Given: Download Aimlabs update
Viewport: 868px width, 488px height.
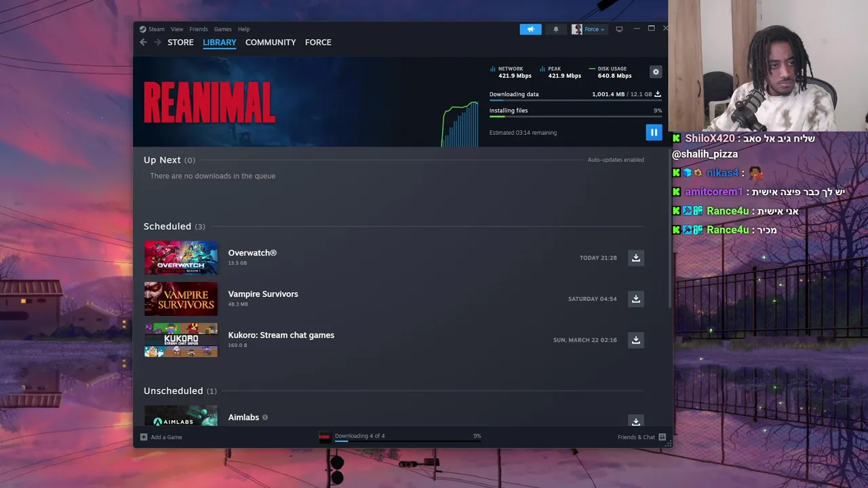Looking at the screenshot, I should tap(636, 420).
